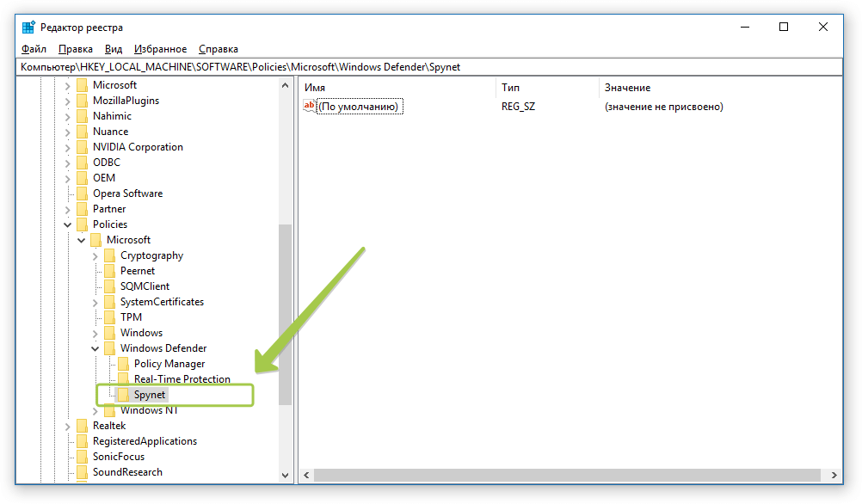Click the folder icon next to Policy Manager
Screen dimensions: 862x504
pos(123,364)
